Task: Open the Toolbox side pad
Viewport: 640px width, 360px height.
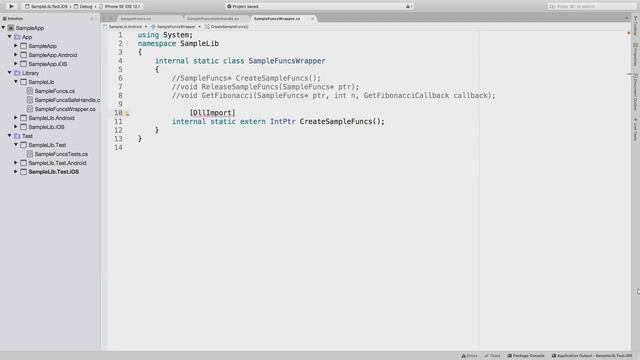Action: click(x=636, y=25)
